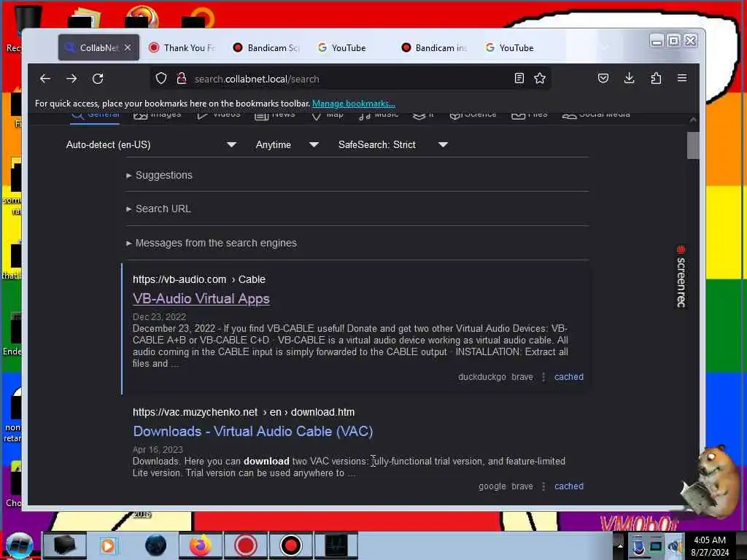The height and width of the screenshot is (560, 747).
Task: Click the page vertical scrollbar thumb
Action: click(x=693, y=146)
